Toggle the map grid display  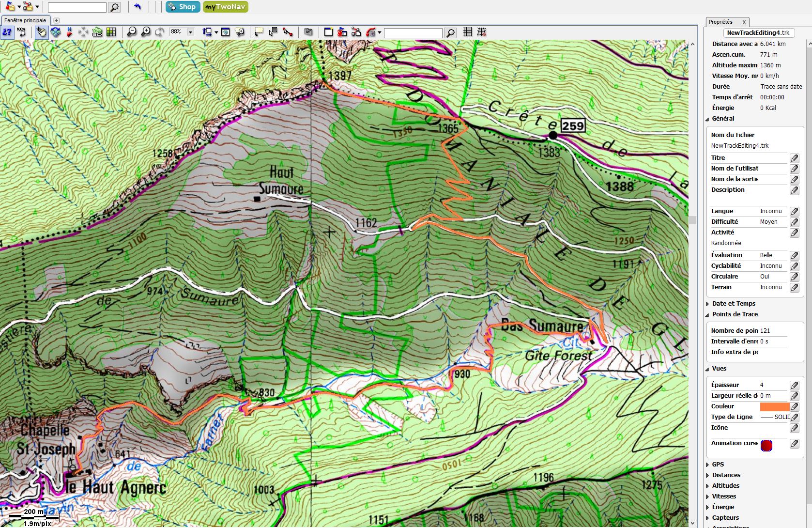pyautogui.click(x=467, y=32)
